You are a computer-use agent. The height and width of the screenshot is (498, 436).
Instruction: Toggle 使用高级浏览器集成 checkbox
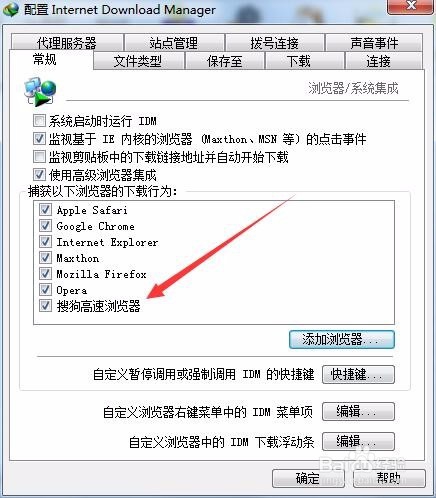pyautogui.click(x=39, y=175)
